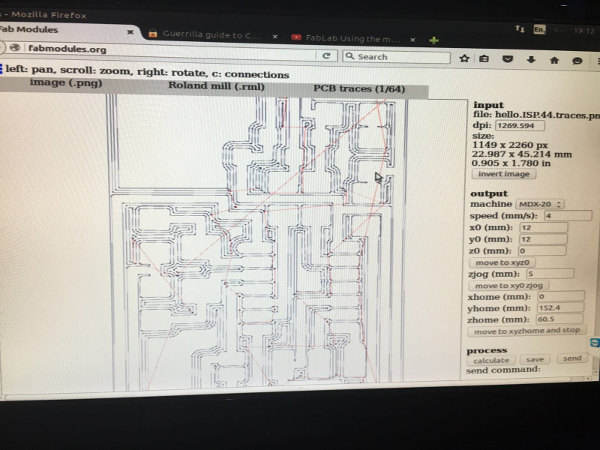Viewport: 600px width, 450px height.
Task: Edit the z0 (mm) field
Action: pyautogui.click(x=541, y=251)
